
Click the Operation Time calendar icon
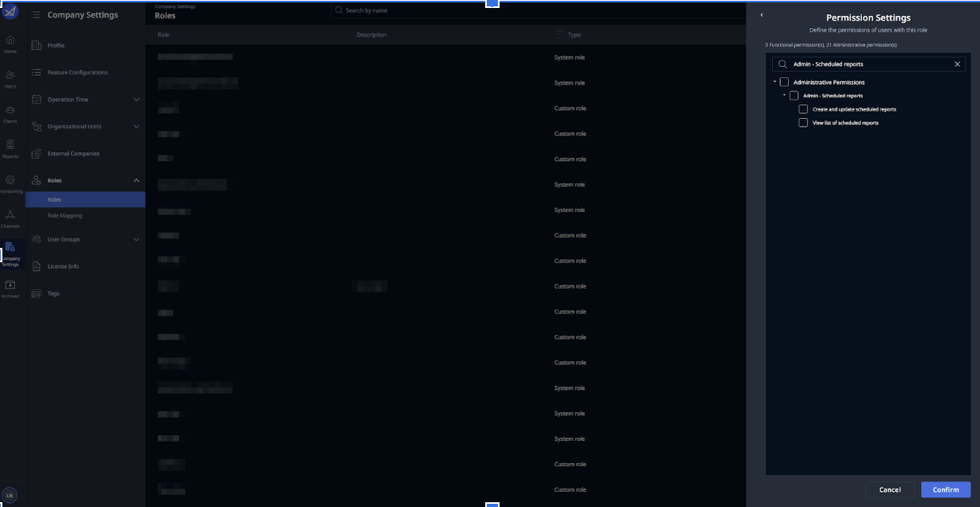coord(37,100)
